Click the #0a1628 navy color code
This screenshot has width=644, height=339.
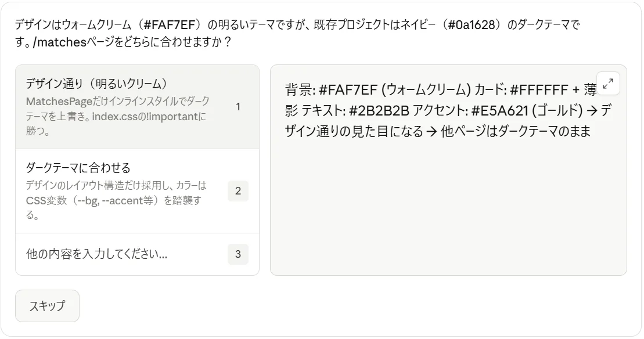[470, 24]
